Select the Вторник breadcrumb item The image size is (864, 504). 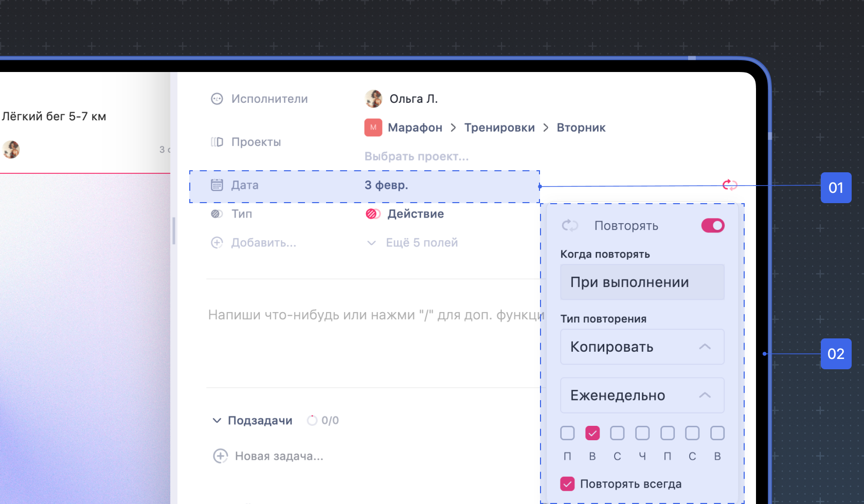point(581,127)
